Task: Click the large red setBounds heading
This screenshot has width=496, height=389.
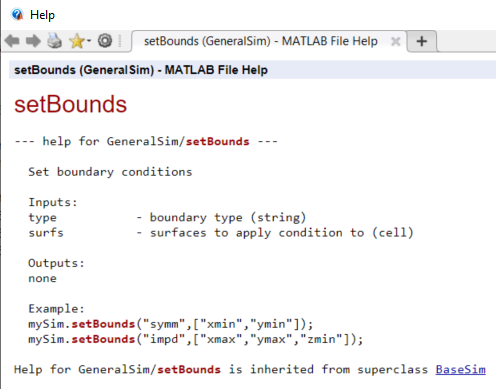Action: coord(70,104)
